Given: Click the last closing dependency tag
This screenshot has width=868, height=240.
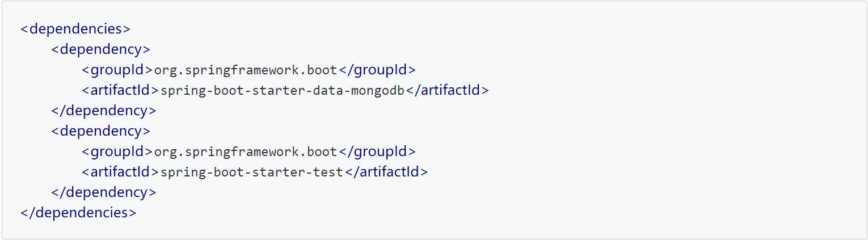Looking at the screenshot, I should click(x=103, y=192).
